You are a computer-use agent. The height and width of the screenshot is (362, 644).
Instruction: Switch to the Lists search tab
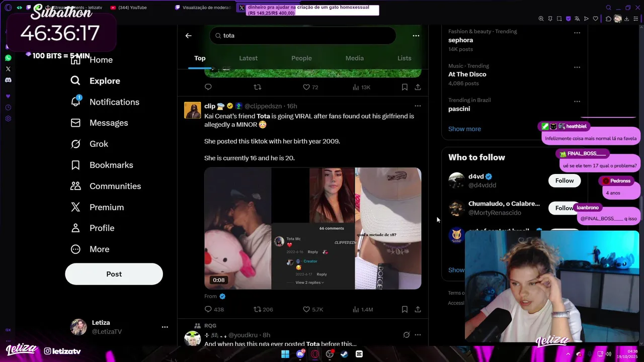404,58
